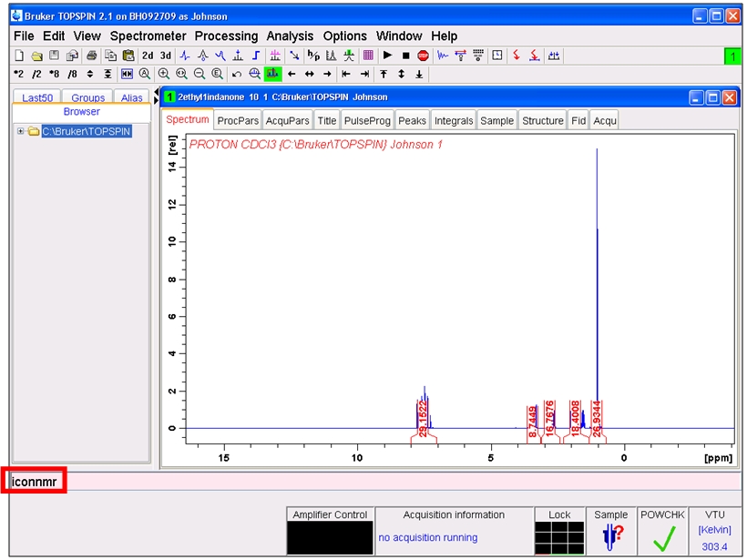Open the Analysis menu
This screenshot has width=747, height=560.
[x=290, y=36]
